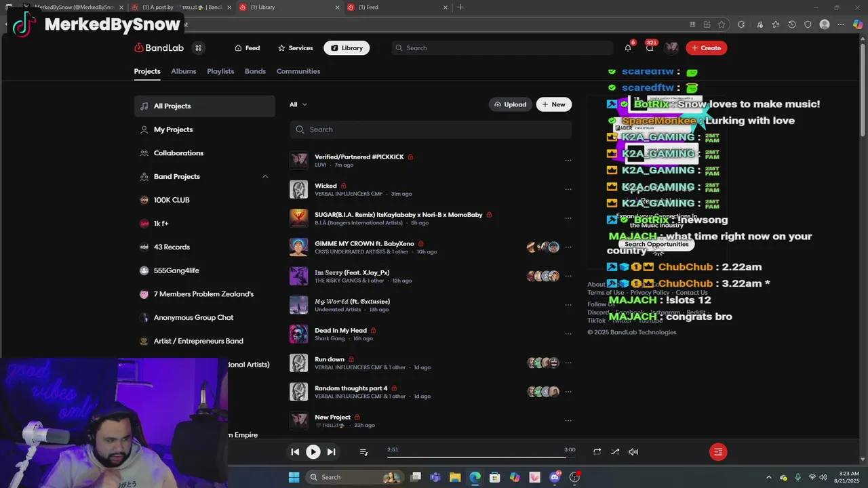This screenshot has height=488, width=868.
Task: Click the New project button
Action: [x=554, y=104]
